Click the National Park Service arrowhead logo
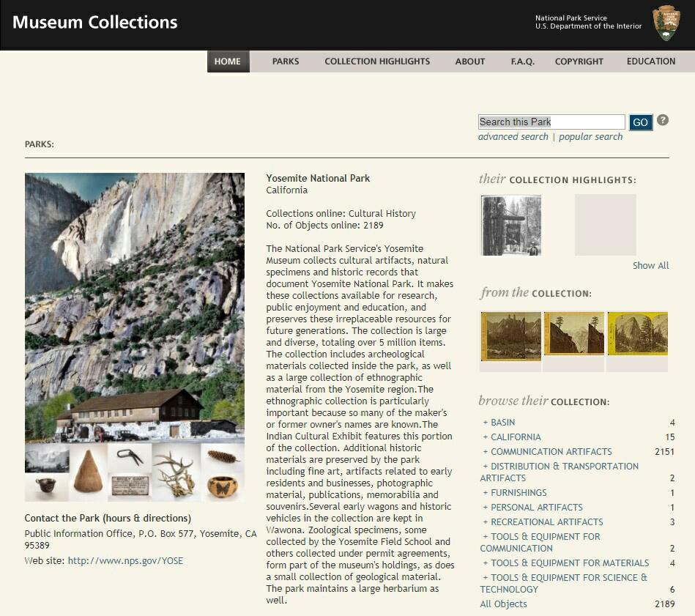The width and height of the screenshot is (695, 616). click(666, 23)
